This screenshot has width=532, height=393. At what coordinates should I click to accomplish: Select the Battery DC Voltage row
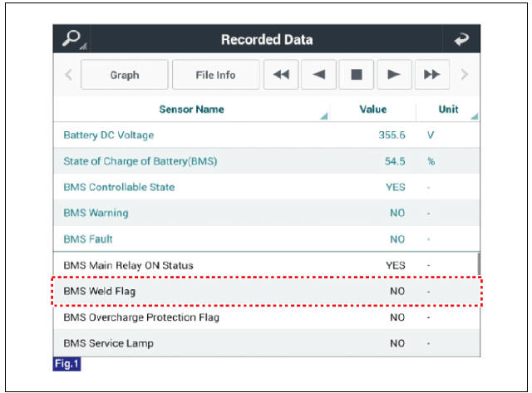[267, 135]
